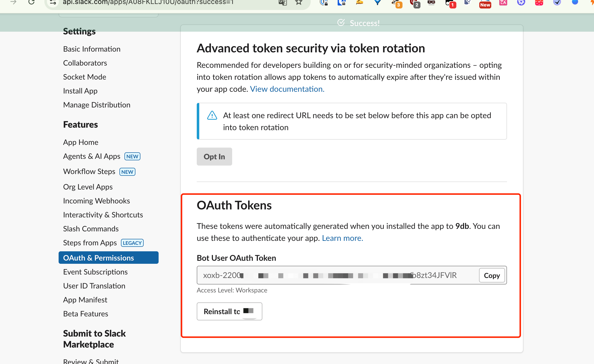
Task: Click Opt In for token rotation
Action: [214, 157]
